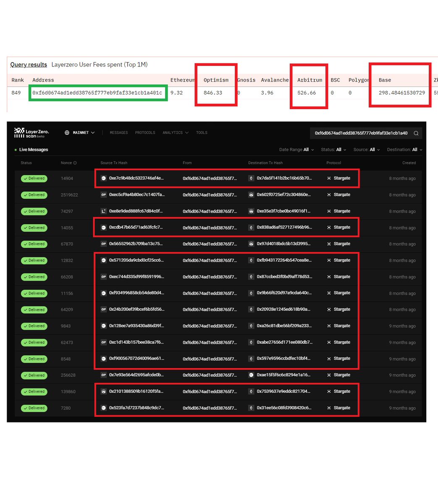Click destination hash 0x7539637e9eddc821704
The width and height of the screenshot is (438, 504).
pyautogui.click(x=283, y=391)
